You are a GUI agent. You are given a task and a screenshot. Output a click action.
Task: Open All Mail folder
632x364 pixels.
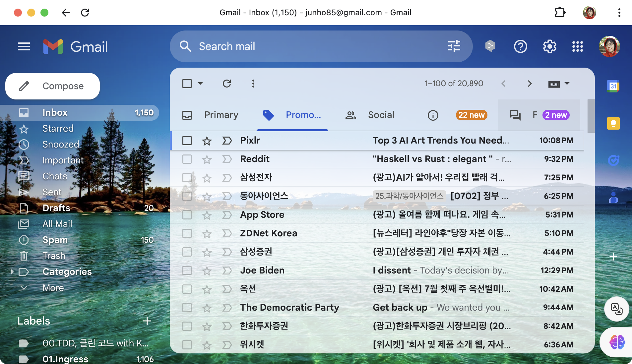click(80, 224)
